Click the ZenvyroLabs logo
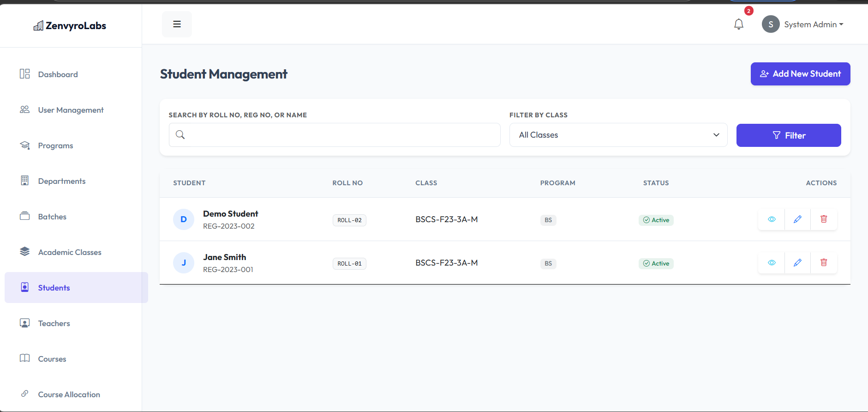 [x=70, y=26]
